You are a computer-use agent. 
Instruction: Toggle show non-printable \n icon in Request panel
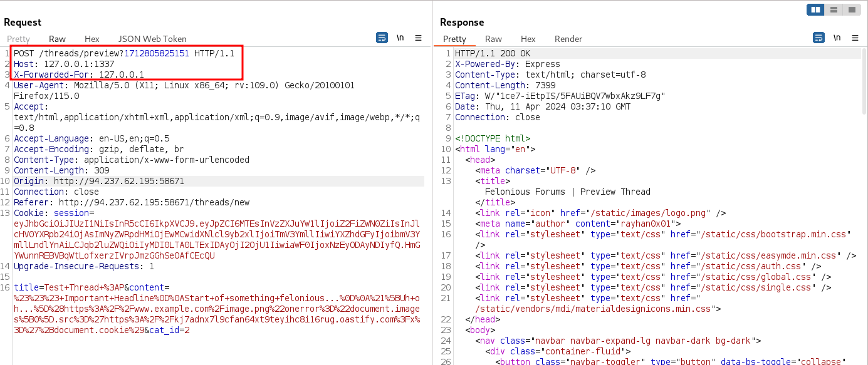pos(400,38)
